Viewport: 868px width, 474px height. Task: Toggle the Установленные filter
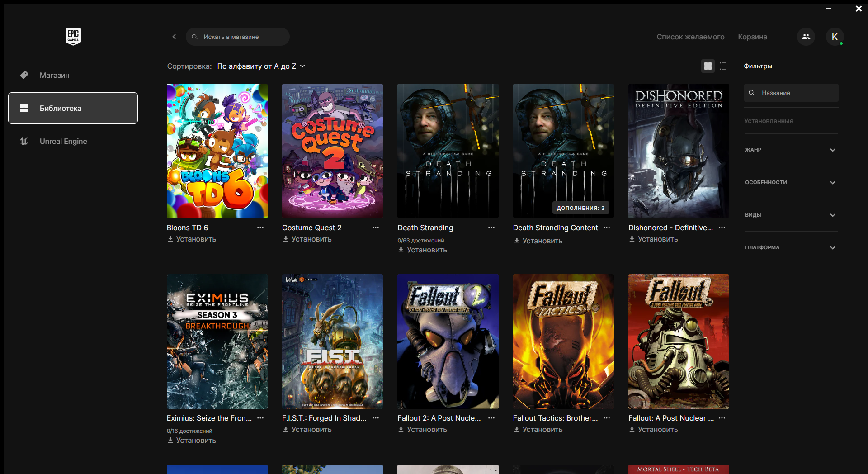769,121
